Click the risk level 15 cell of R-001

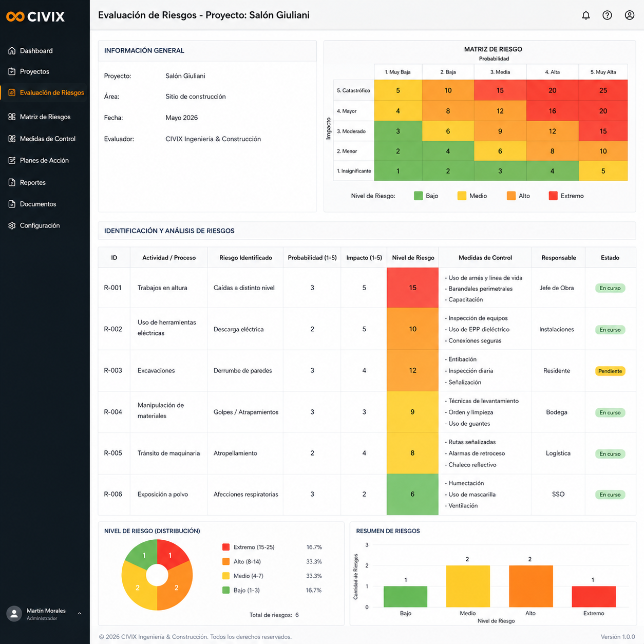pos(412,288)
